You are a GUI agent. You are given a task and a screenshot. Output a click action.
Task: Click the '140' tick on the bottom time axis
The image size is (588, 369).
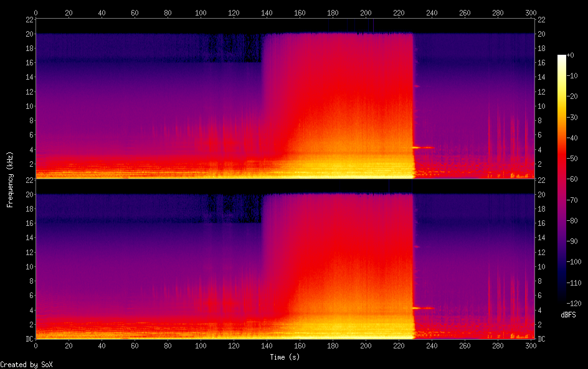point(267,345)
